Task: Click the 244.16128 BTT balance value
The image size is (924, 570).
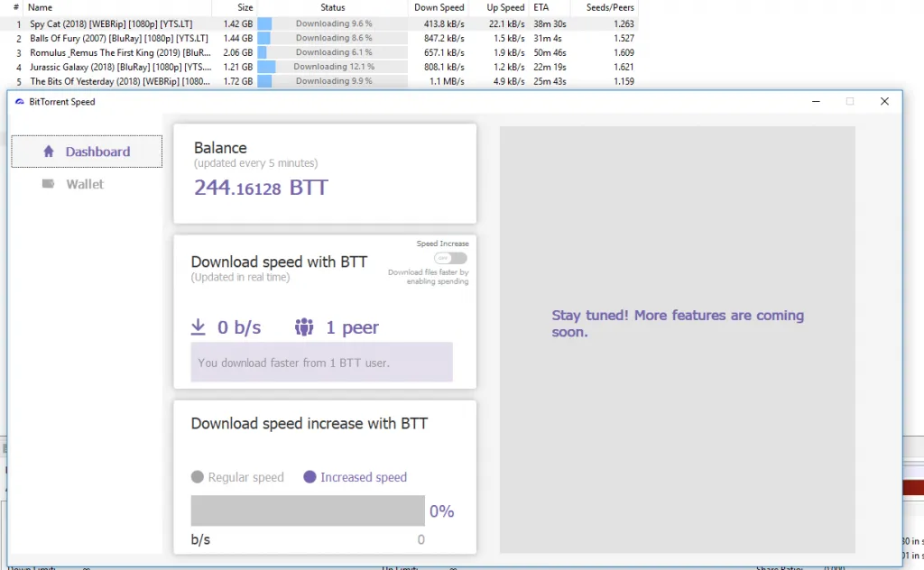Action: coord(261,188)
